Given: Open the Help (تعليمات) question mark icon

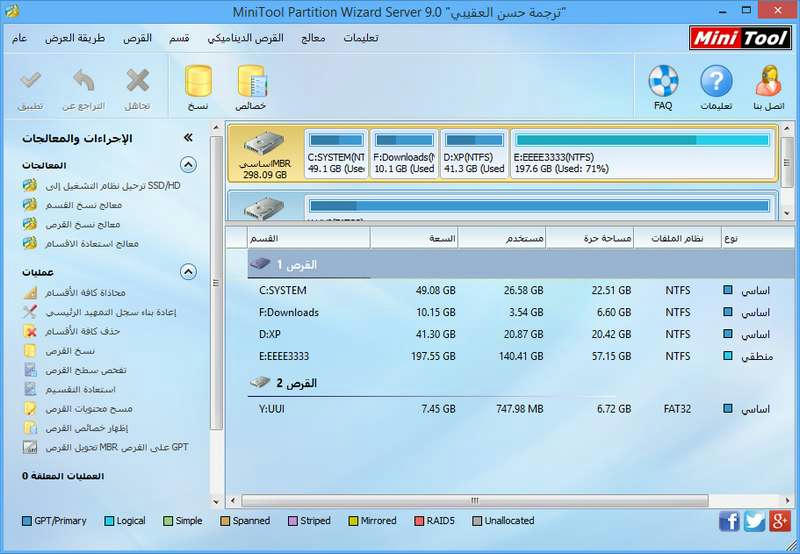Looking at the screenshot, I should 716,81.
